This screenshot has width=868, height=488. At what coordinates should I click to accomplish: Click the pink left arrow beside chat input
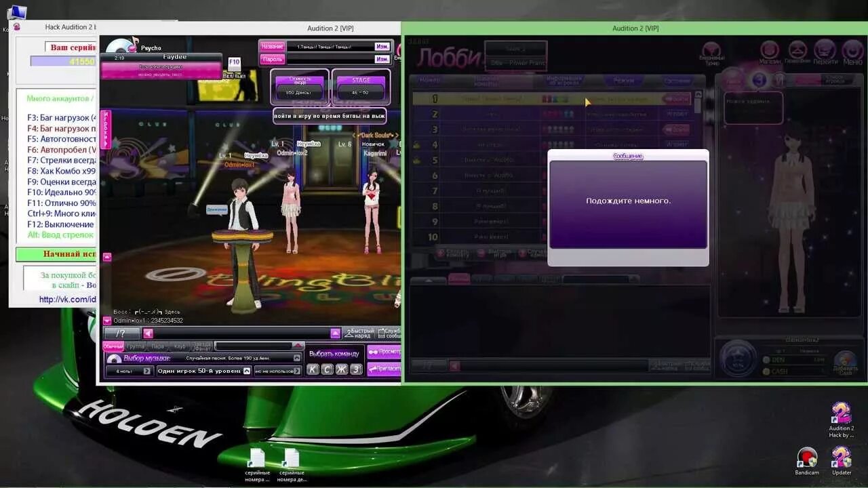[x=148, y=333]
